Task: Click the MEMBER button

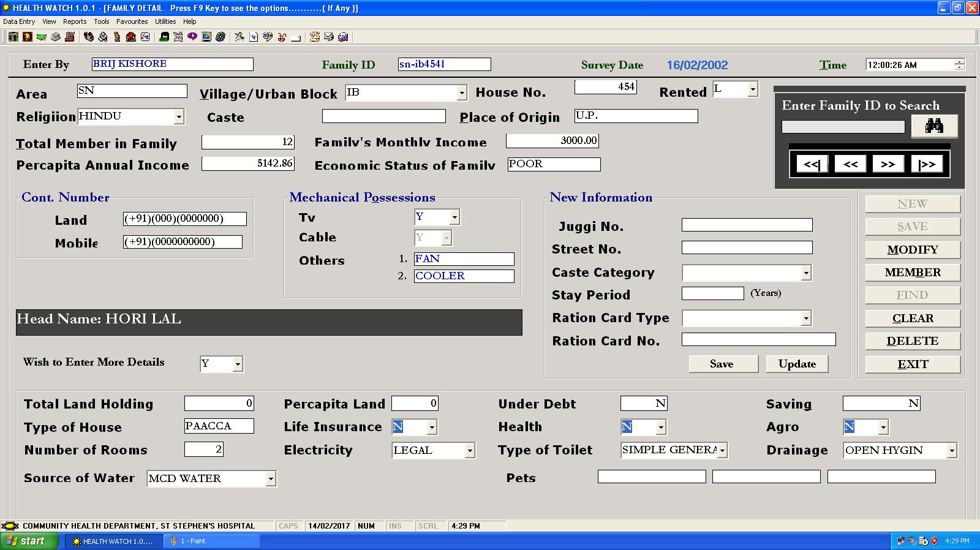Action: pyautogui.click(x=912, y=273)
